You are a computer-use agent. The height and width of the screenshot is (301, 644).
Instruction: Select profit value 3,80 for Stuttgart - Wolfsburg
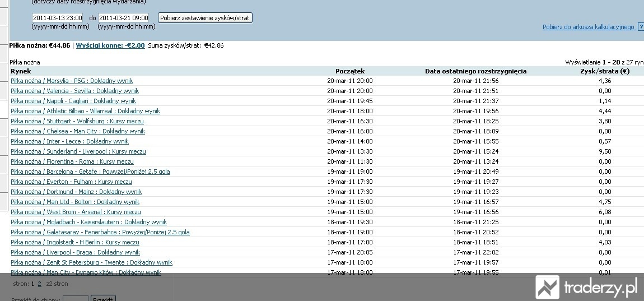pyautogui.click(x=605, y=121)
